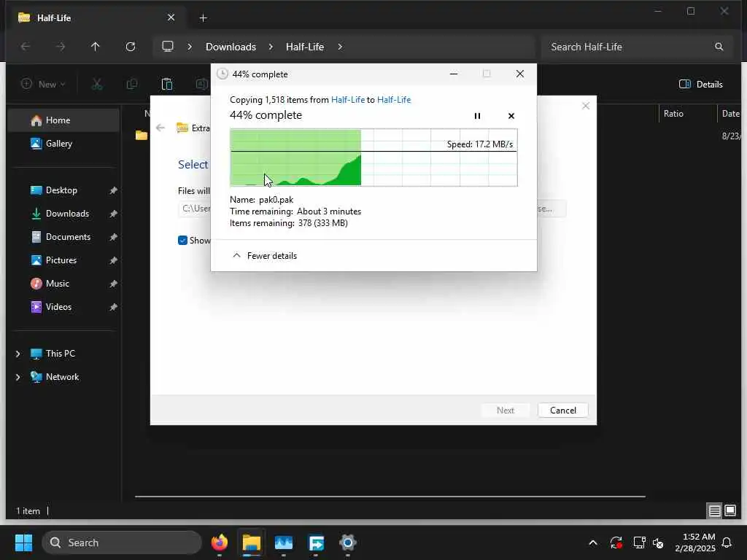Toggle the Show extracted files checkbox

point(182,241)
